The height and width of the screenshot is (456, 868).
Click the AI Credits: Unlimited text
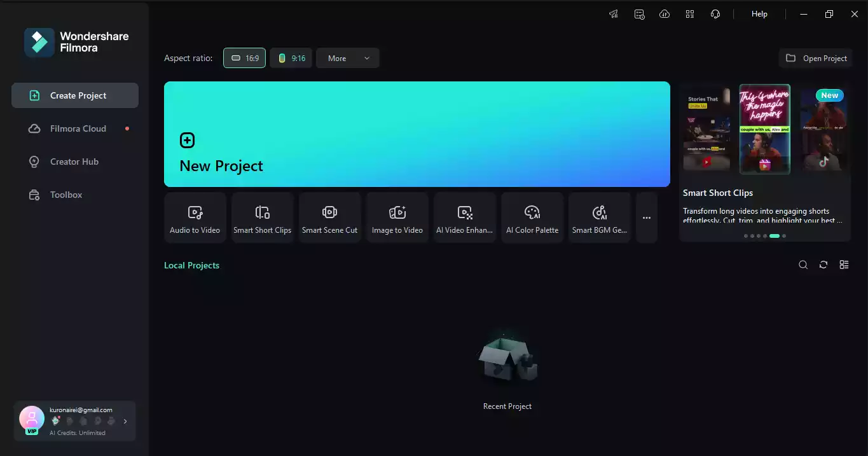coord(78,433)
